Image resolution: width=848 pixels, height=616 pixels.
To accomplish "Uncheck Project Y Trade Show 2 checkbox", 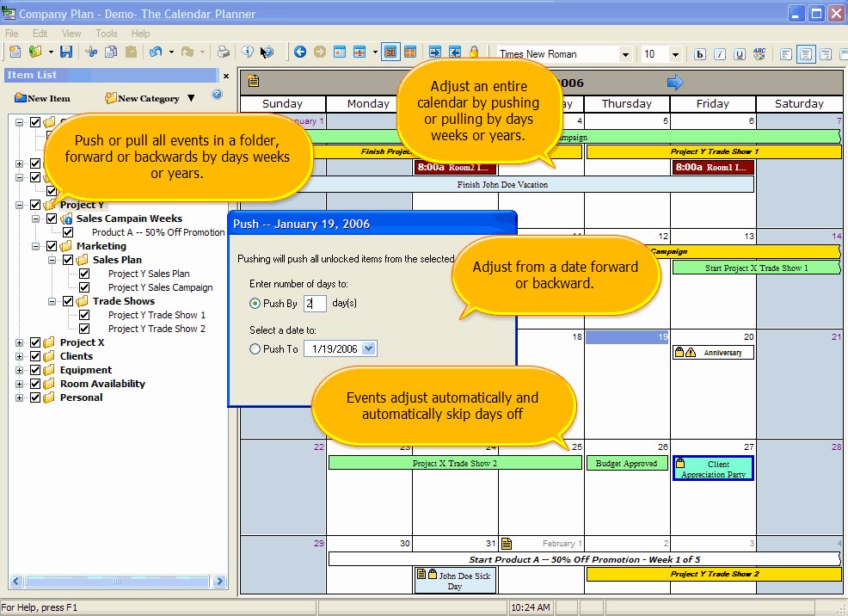I will click(84, 329).
